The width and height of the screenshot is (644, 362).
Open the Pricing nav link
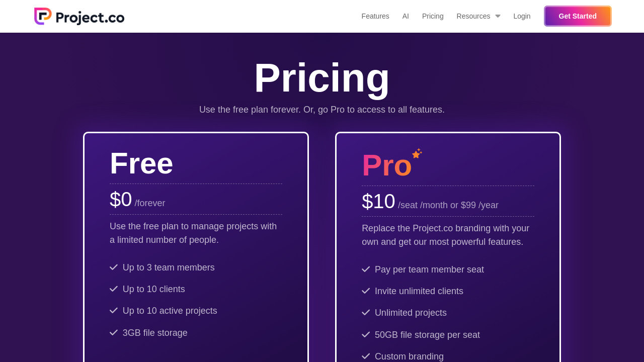433,16
